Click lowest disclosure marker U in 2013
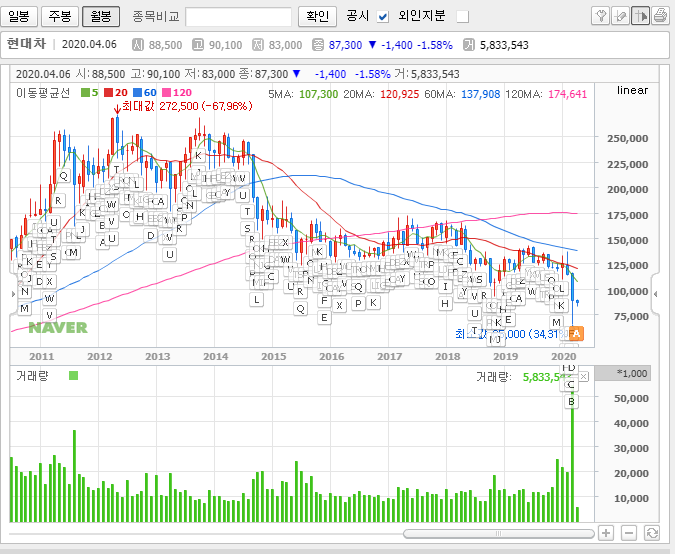The width and height of the screenshot is (682, 554). coord(170,254)
